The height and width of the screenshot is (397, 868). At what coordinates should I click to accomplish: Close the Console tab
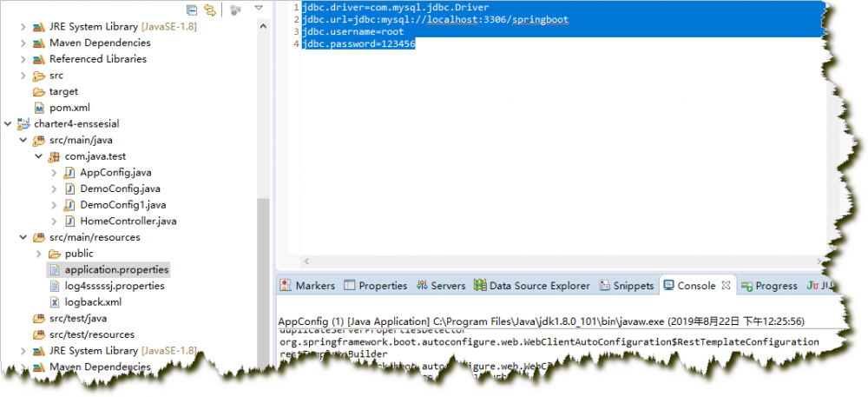click(727, 286)
